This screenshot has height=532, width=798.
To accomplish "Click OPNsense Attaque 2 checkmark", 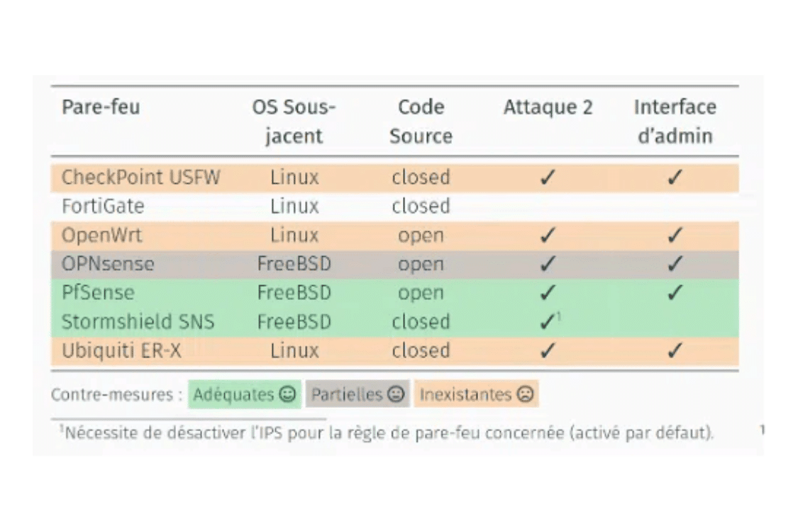I will [x=548, y=264].
